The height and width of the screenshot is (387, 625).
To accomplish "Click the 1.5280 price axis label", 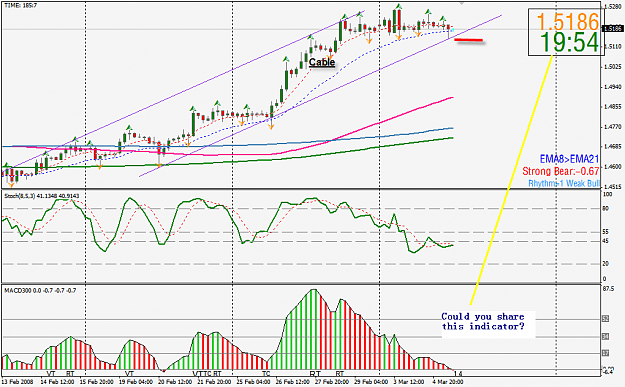I will [613, 6].
